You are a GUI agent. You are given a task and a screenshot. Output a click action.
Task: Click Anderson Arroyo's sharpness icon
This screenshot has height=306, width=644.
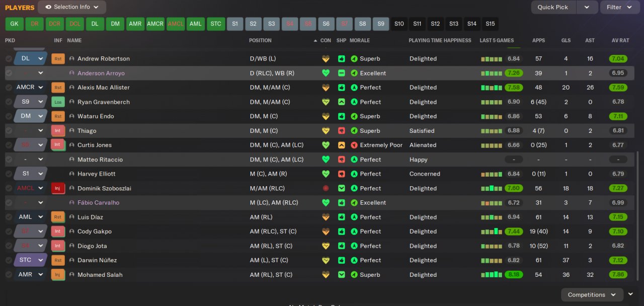[342, 73]
